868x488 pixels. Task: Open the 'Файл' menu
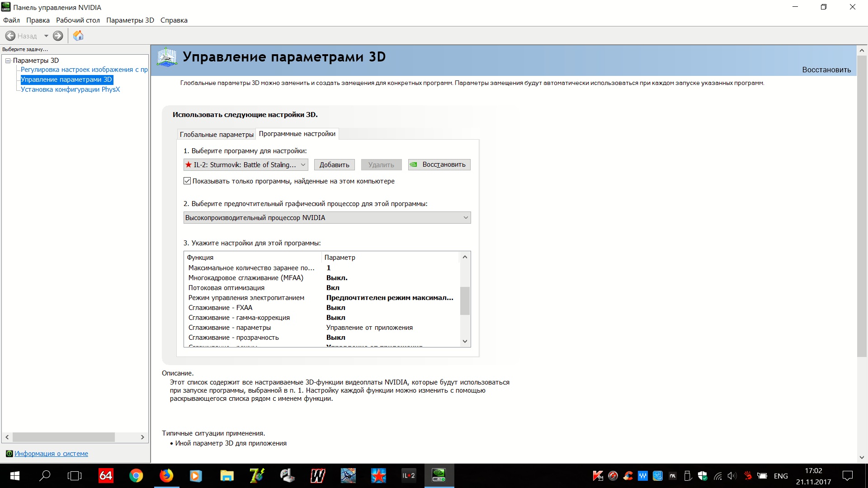tap(11, 20)
